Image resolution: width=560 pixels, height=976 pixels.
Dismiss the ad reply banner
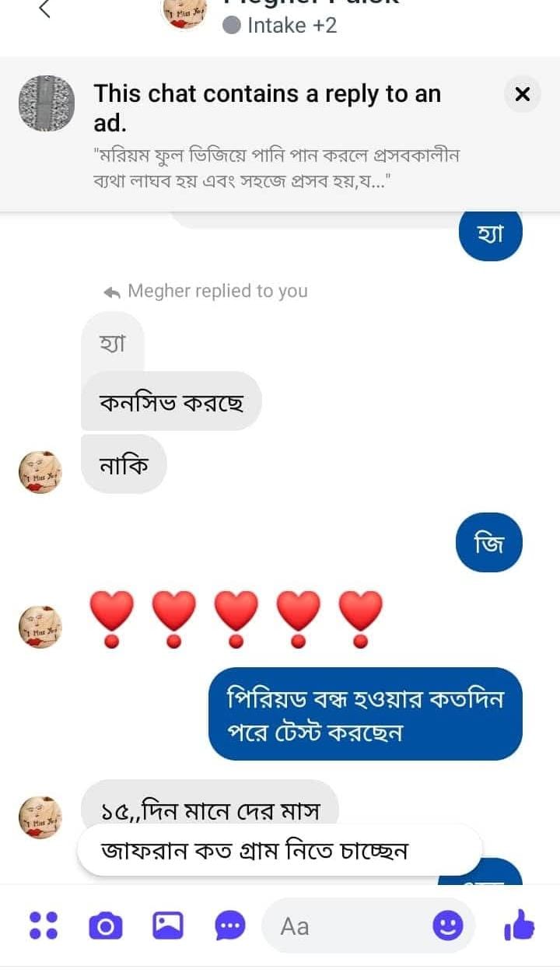(522, 95)
